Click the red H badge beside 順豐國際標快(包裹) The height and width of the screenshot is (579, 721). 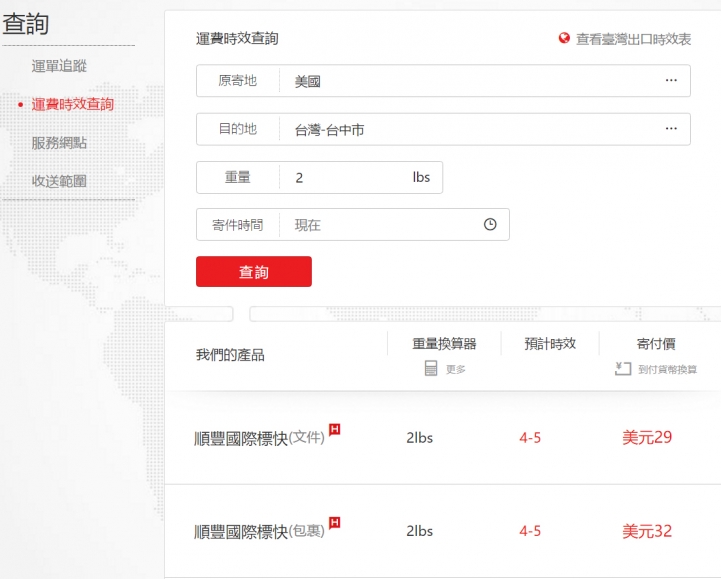pos(335,522)
